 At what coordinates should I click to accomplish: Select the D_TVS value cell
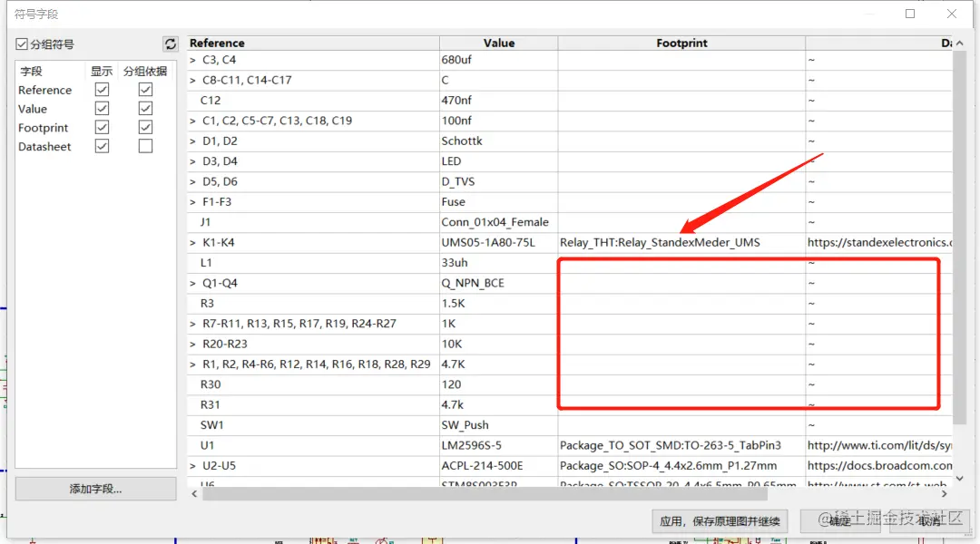coord(499,181)
